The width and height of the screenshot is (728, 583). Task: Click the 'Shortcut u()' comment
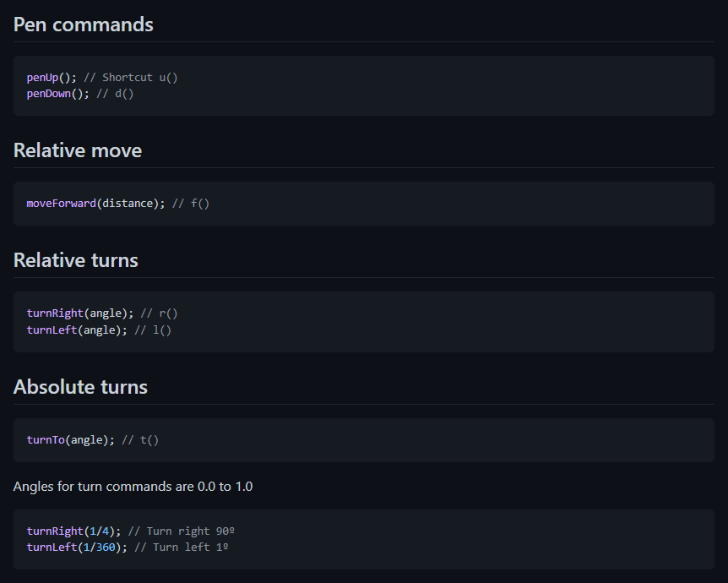[x=139, y=78]
